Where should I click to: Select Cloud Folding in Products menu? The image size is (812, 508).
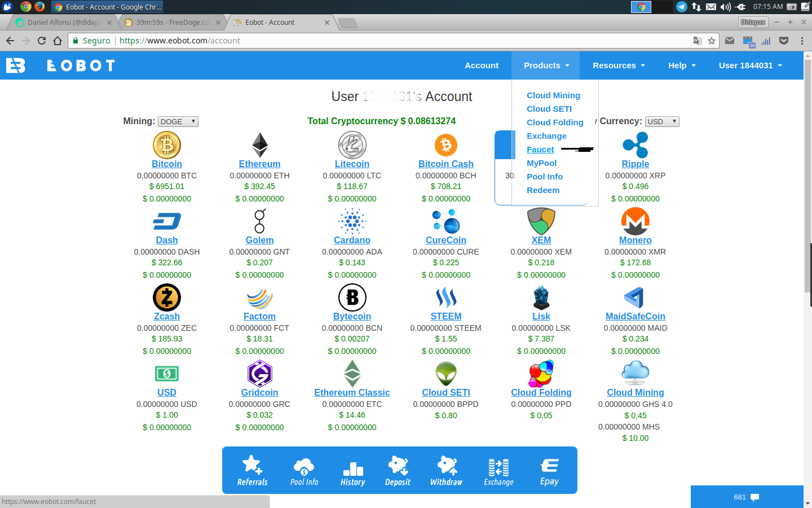[x=555, y=122]
